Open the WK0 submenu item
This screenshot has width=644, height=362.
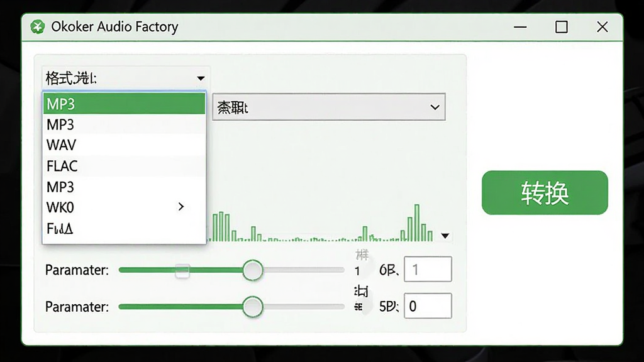[x=124, y=207]
